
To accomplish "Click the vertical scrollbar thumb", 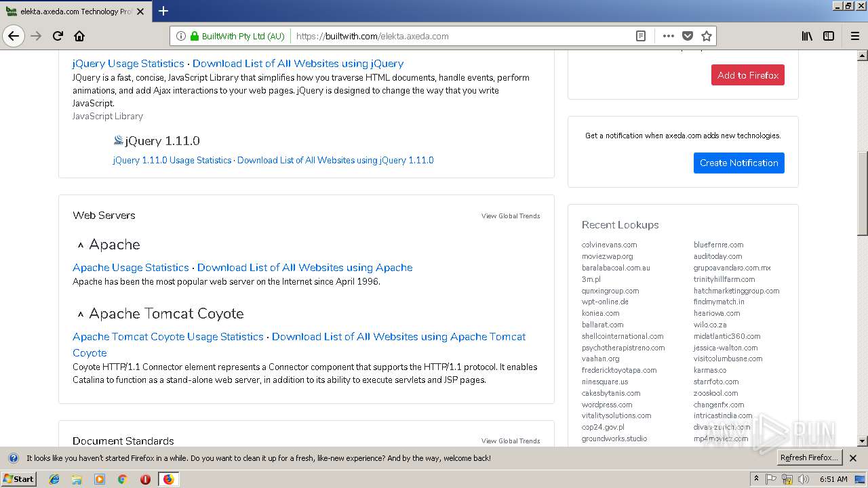I will coord(862,193).
